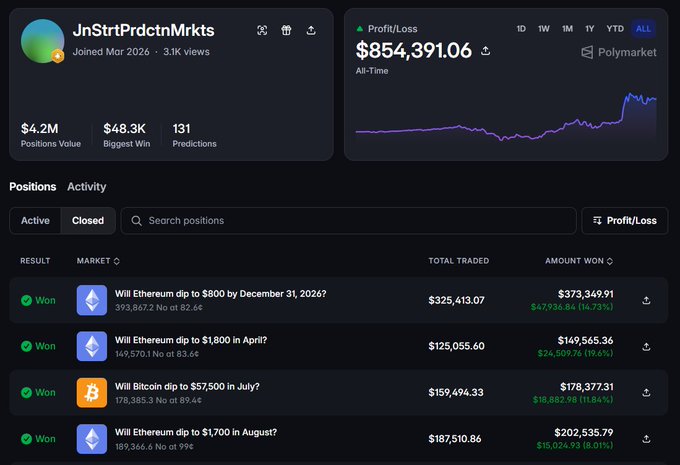Image resolution: width=680 pixels, height=465 pixels.
Task: Click inside the Search positions field
Action: [349, 221]
